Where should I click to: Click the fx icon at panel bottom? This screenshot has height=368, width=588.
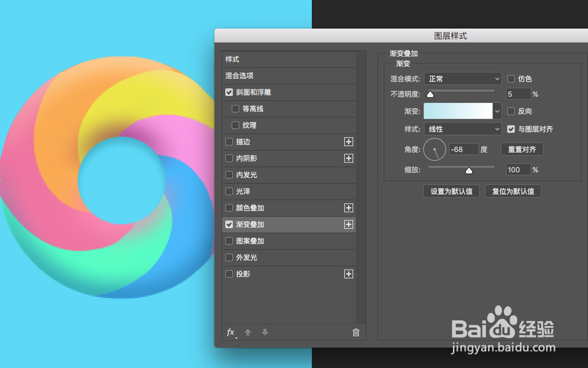point(230,332)
